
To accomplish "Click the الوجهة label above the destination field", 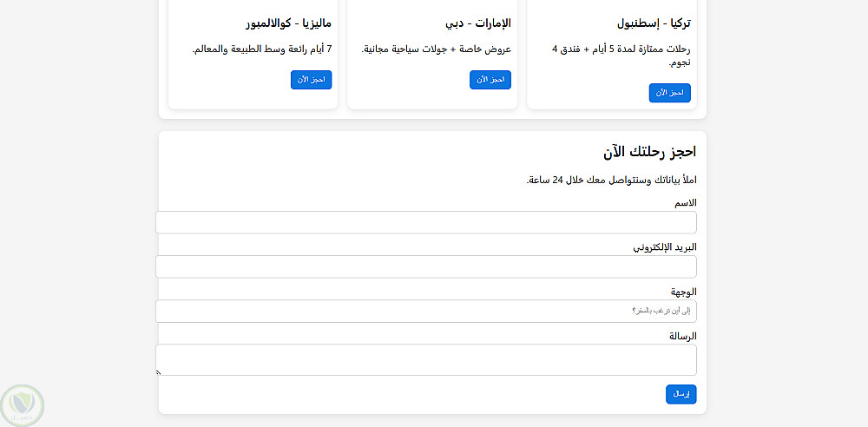I will 683,292.
